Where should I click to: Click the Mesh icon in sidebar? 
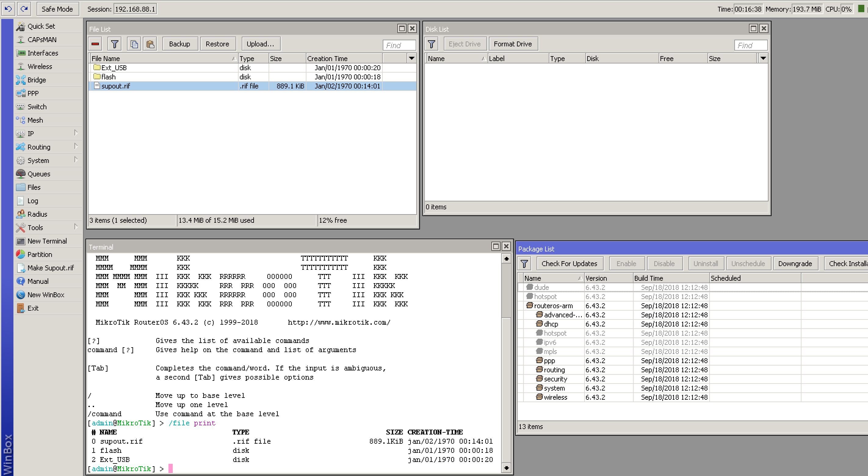click(x=20, y=120)
